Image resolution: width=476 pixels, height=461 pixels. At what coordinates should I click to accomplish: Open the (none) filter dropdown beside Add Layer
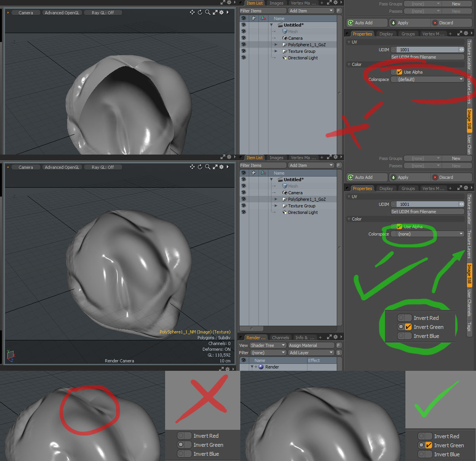coord(268,352)
